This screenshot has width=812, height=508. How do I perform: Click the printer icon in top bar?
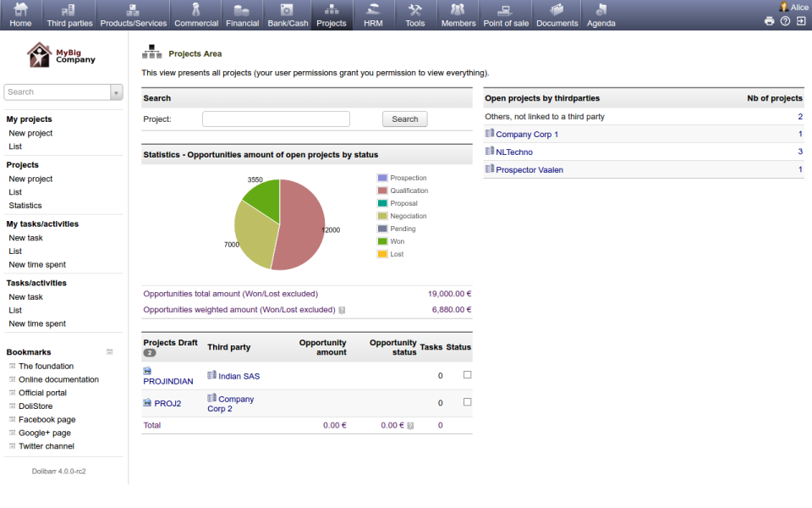[x=768, y=20]
